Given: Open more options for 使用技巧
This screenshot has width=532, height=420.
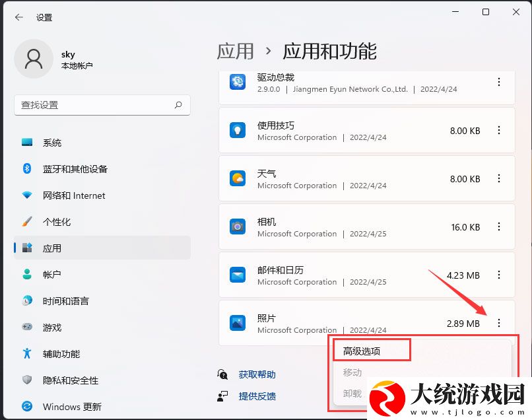Looking at the screenshot, I should click(x=499, y=130).
